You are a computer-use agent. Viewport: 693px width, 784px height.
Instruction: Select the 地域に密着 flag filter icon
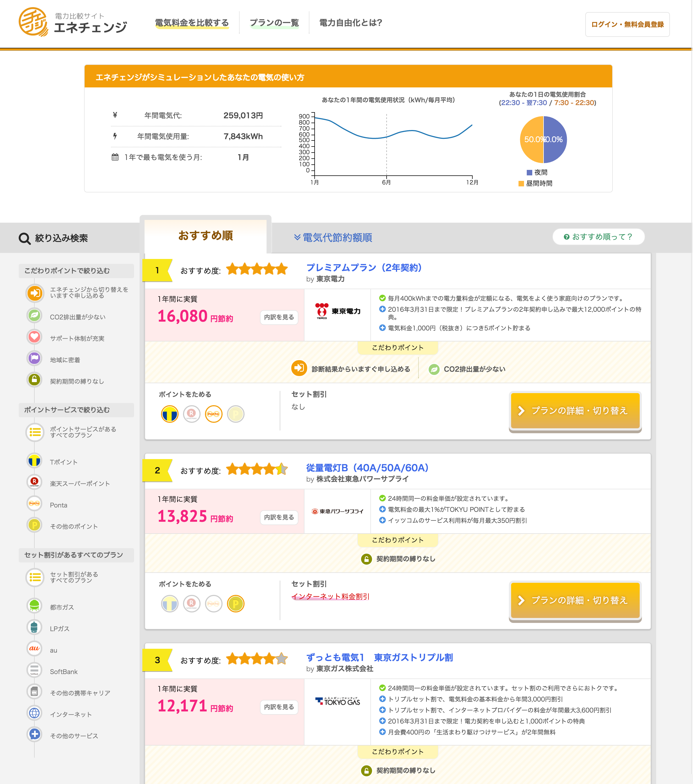click(x=35, y=358)
